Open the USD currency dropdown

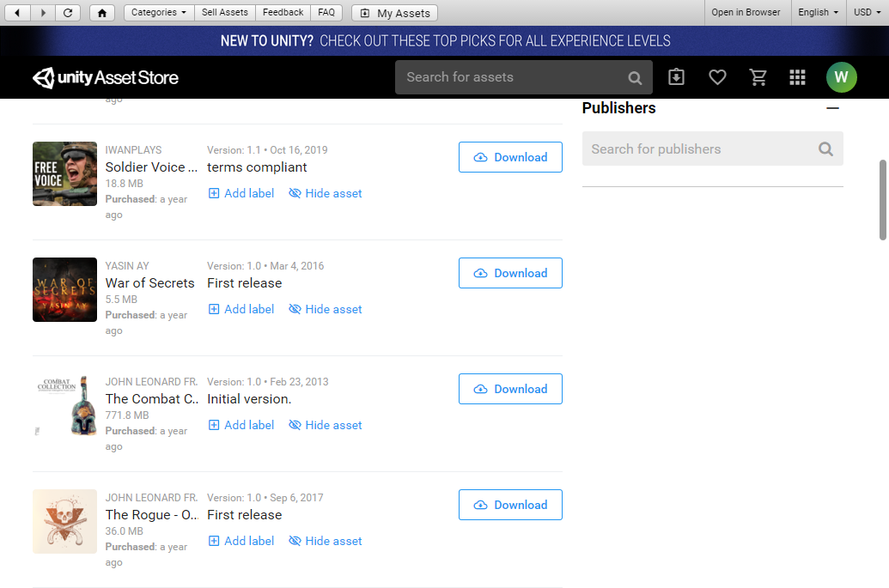[x=868, y=13]
